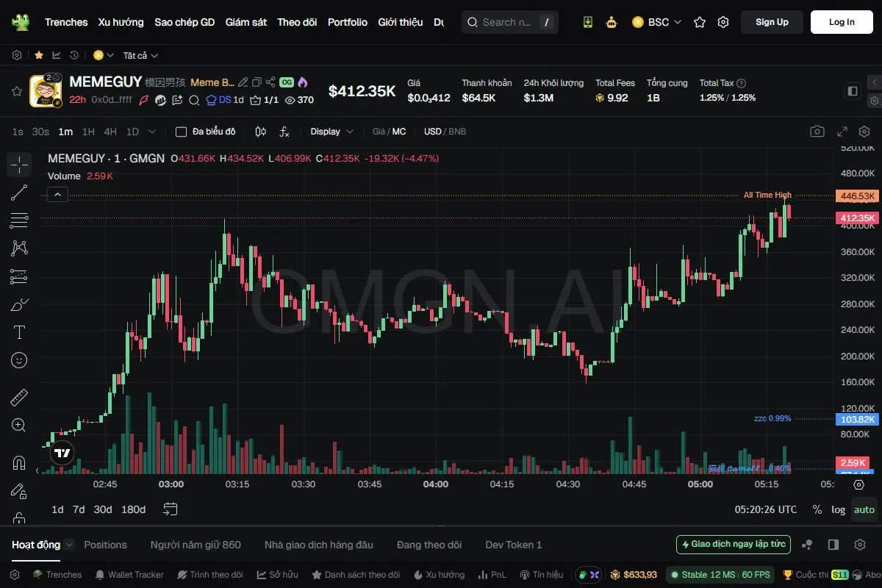The image size is (882, 588).
Task: Toggle auto scale on chart
Action: pyautogui.click(x=864, y=509)
